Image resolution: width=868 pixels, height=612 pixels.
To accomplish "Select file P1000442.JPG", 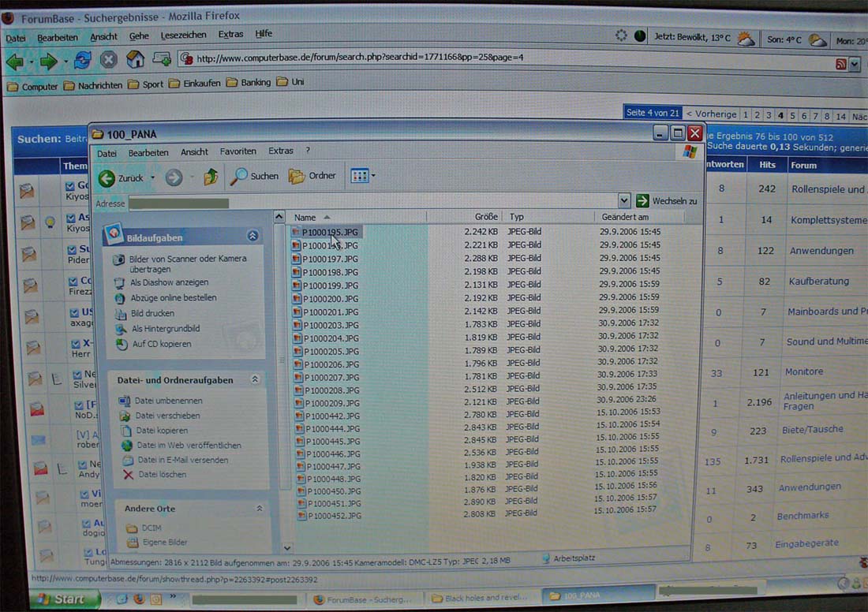I will 327,416.
